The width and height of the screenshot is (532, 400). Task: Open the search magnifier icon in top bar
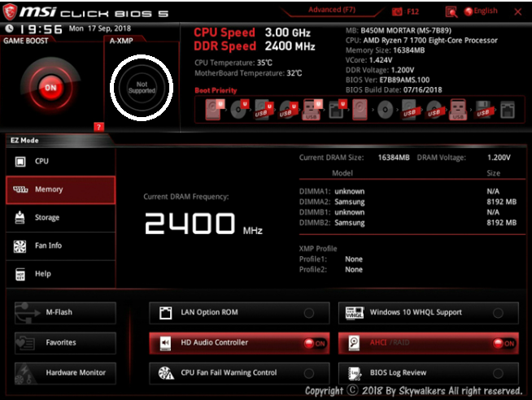[451, 11]
